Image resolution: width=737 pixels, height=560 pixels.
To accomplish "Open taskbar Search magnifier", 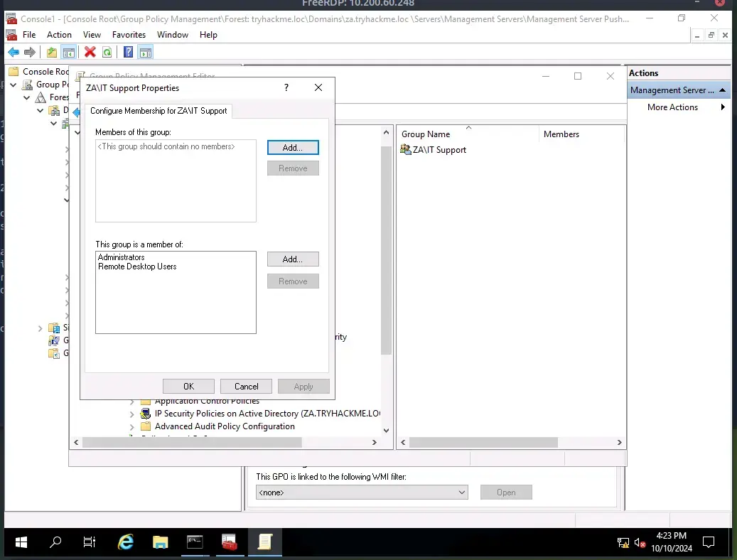I will tap(55, 542).
